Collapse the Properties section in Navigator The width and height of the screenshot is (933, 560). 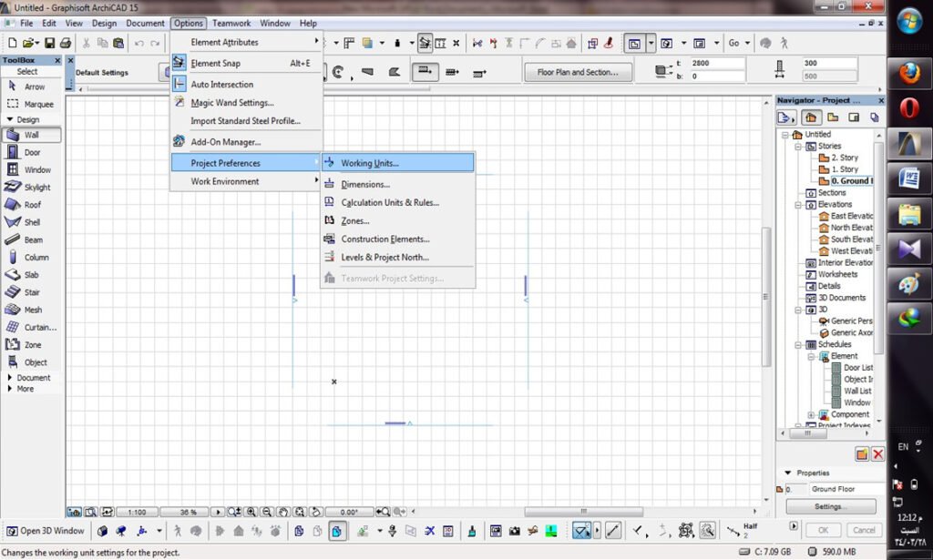788,473
